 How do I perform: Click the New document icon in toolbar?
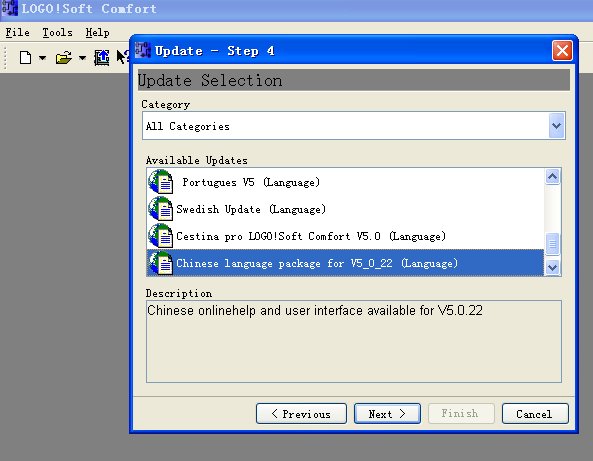coord(25,58)
